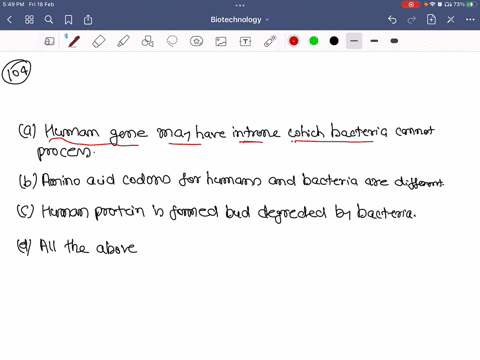Viewport: 480px width, 360px height.
Task: Choose the Shapes tool
Action: (147, 41)
